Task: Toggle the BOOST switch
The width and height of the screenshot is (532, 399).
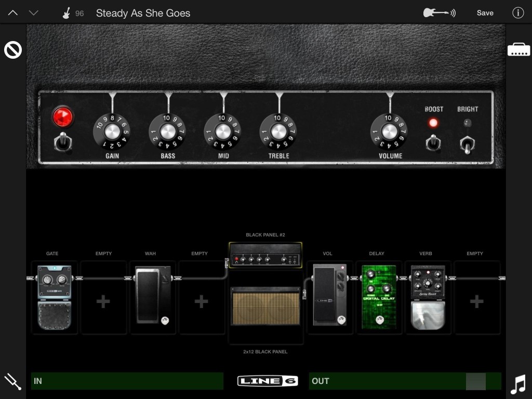Action: (x=433, y=142)
